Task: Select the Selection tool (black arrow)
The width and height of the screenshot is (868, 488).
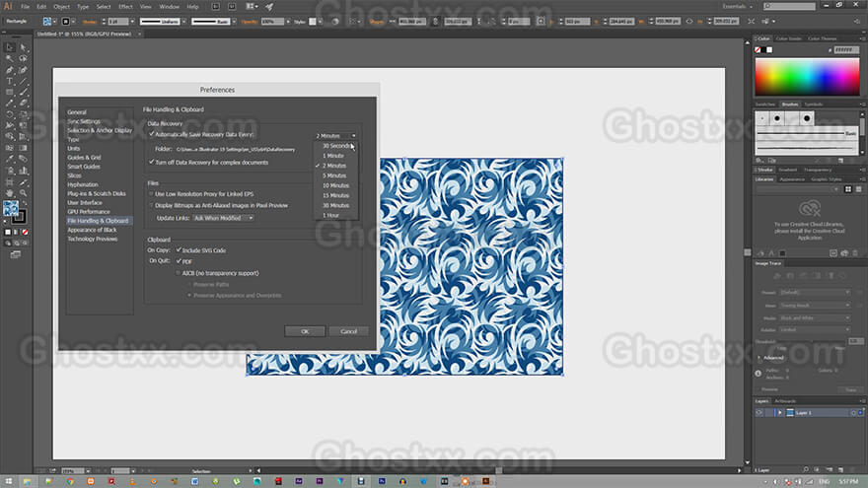Action: (x=10, y=47)
